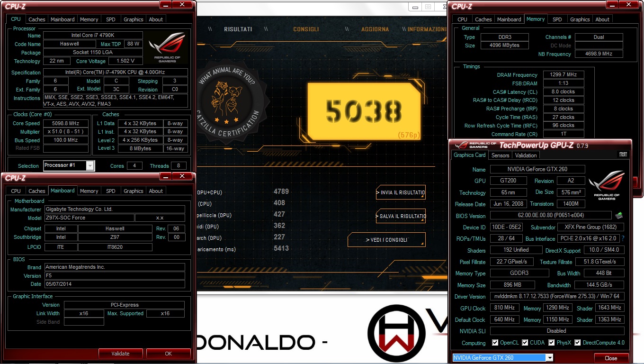Image resolution: width=644 pixels, height=364 pixels.
Task: Open Graphics tab in Memory CPU-Z window
Action: coord(580,19)
